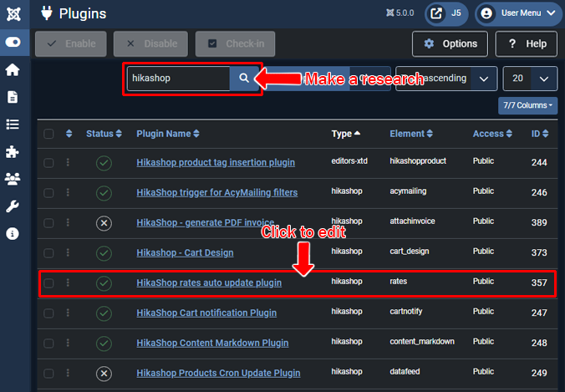Toggle enabled status of AcyMailing filters plugin
The height and width of the screenshot is (392, 565).
pyautogui.click(x=104, y=193)
